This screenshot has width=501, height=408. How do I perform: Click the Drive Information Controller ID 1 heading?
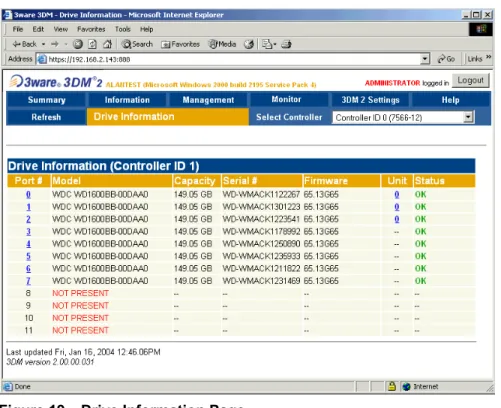[104, 166]
